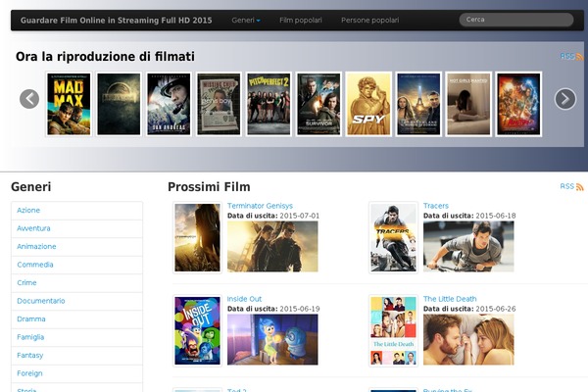Open the Terminator Genisys title link

coord(260,206)
